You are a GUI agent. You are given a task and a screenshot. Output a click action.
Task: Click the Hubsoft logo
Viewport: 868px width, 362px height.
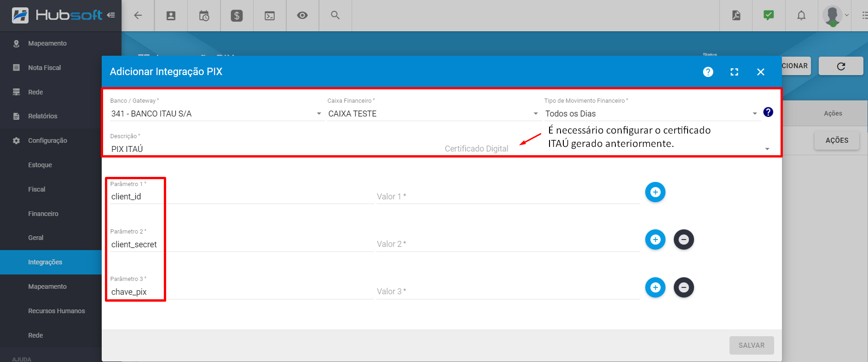(x=57, y=15)
